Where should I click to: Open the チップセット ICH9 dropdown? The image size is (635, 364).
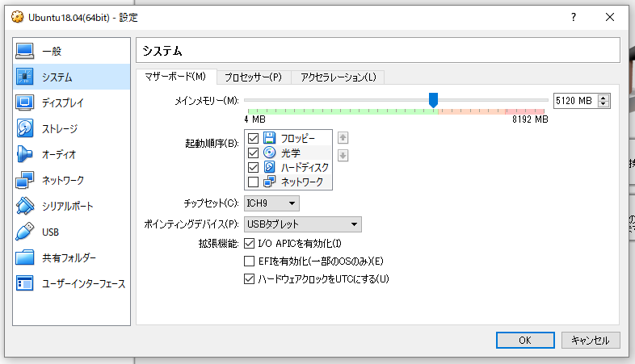[271, 203]
